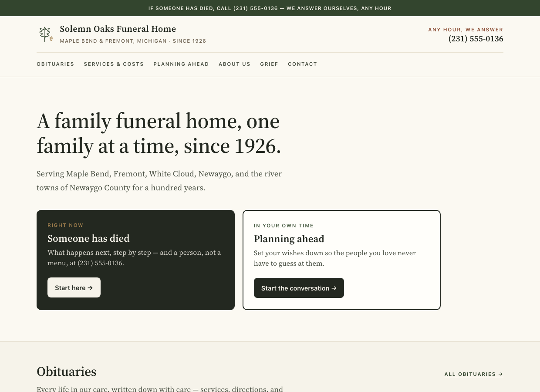Viewport: 540px width, 392px height.
Task: Click the top banner call notice
Action: (270, 8)
